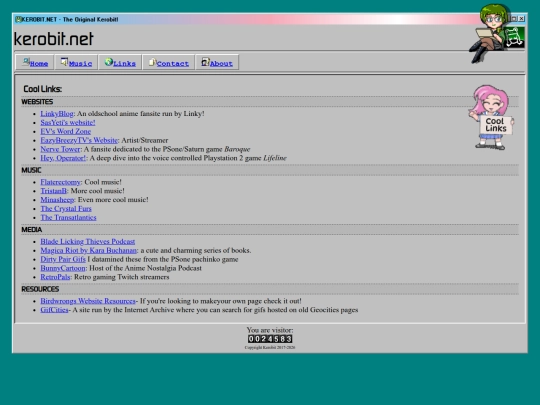Image resolution: width=540 pixels, height=405 pixels.
Task: Open the Dirty Pair Gifs link
Action: 63,260
